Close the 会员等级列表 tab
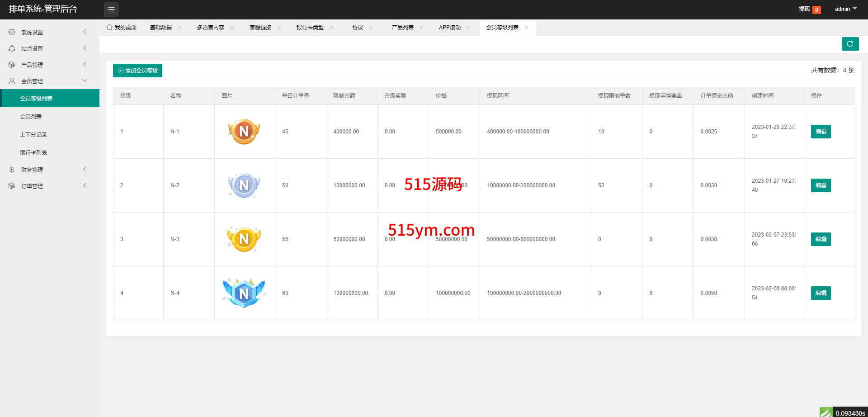 click(x=526, y=28)
